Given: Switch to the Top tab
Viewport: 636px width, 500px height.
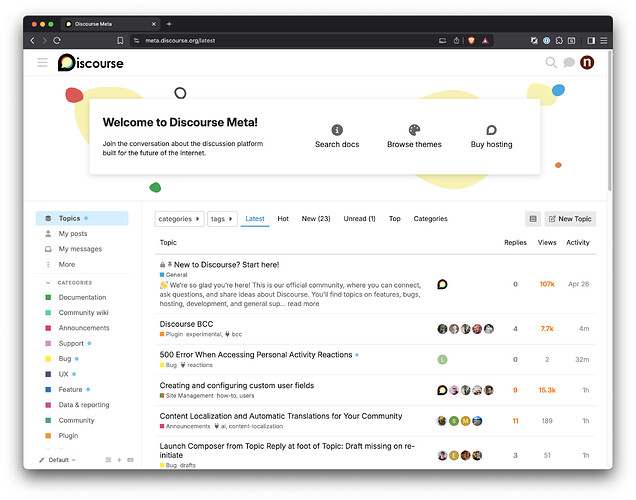Looking at the screenshot, I should [x=395, y=219].
